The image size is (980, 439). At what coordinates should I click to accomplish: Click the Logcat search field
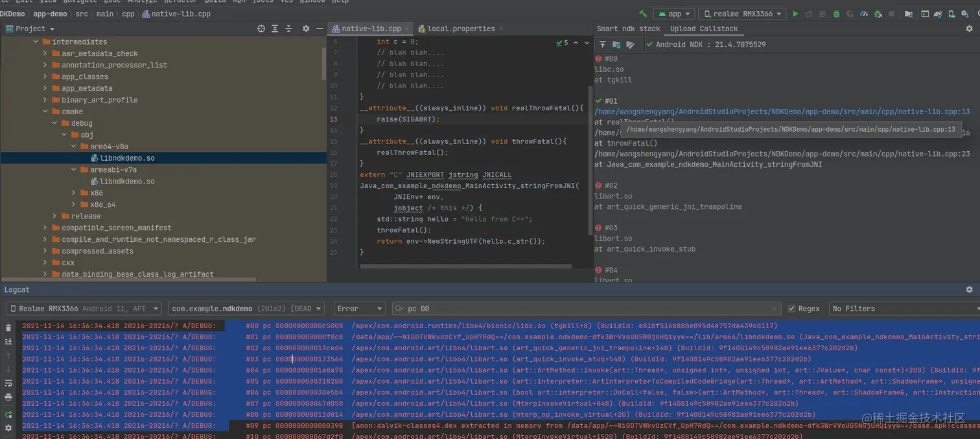click(587, 309)
